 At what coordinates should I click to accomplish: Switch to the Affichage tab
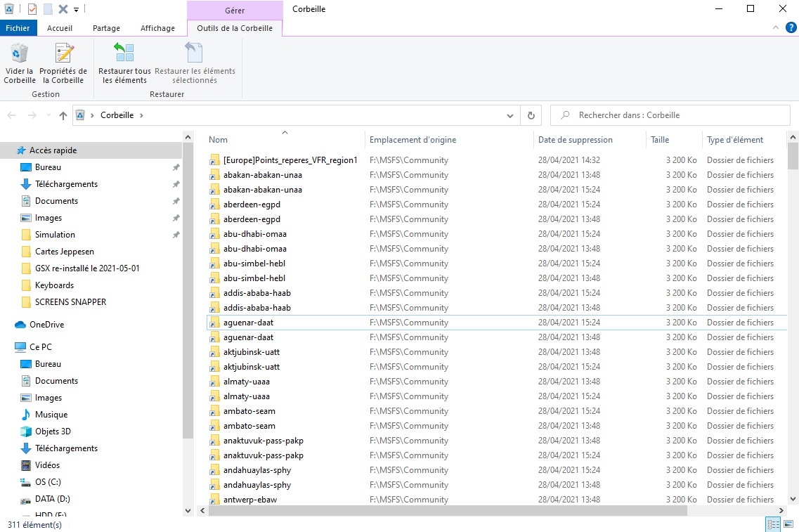(157, 28)
